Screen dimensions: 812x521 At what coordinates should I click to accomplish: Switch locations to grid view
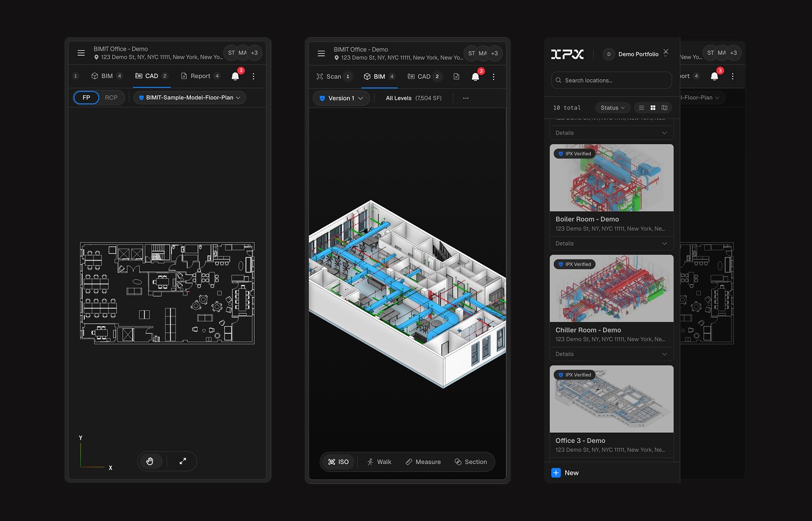653,108
